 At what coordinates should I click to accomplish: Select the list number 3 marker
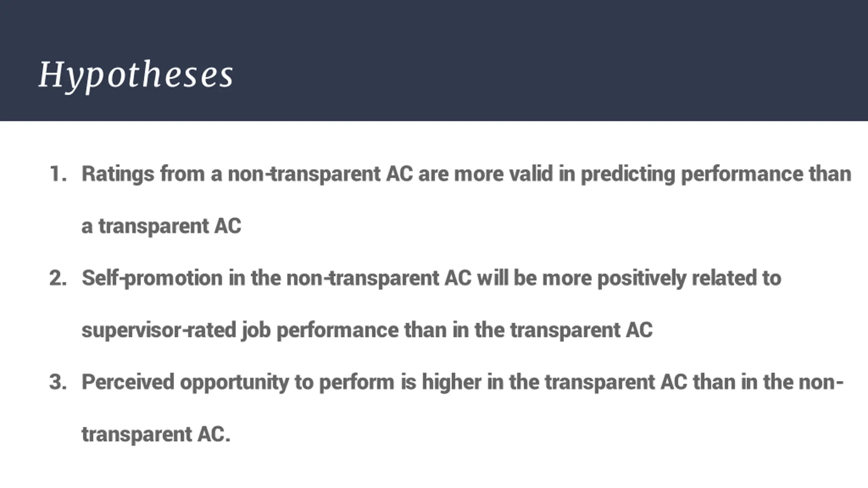click(x=58, y=382)
